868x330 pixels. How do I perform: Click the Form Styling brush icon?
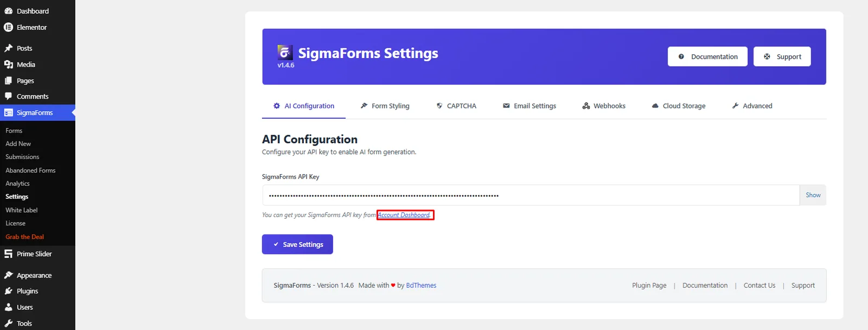[x=364, y=106]
